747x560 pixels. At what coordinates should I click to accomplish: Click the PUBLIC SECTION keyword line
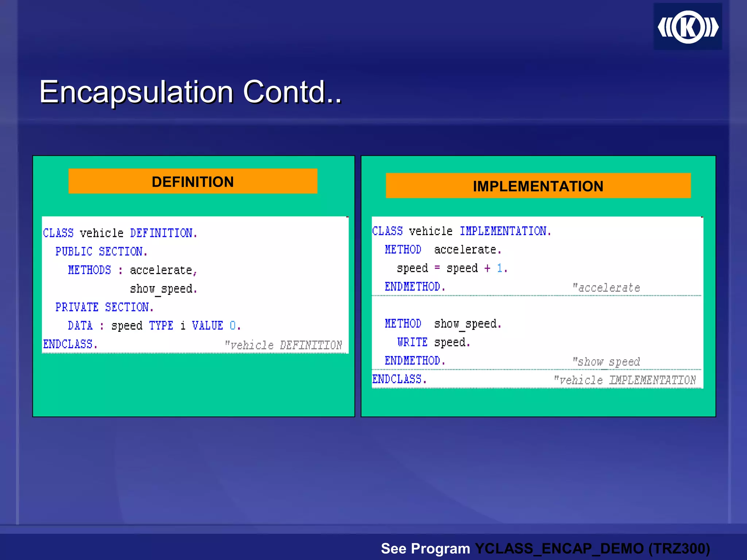[x=101, y=252]
